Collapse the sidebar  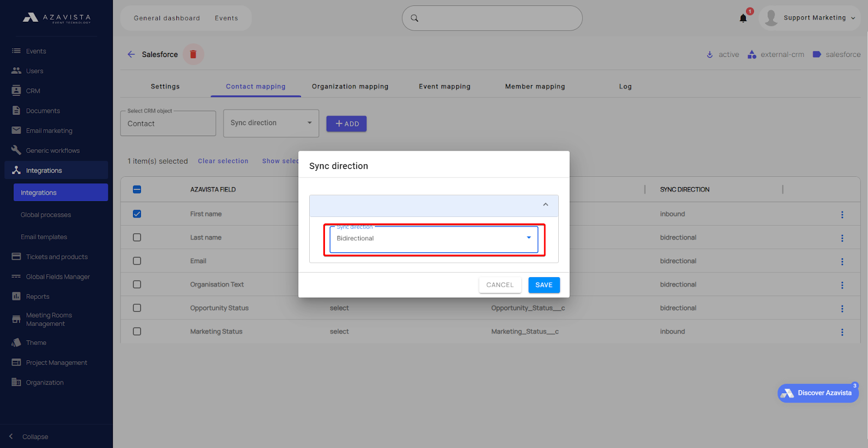click(x=29, y=437)
